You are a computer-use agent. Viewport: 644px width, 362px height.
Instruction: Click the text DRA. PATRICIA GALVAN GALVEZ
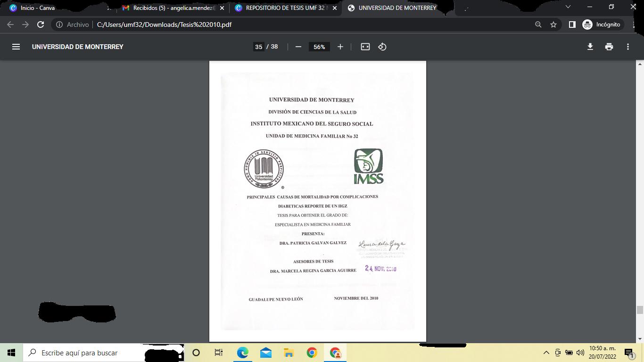tap(313, 243)
